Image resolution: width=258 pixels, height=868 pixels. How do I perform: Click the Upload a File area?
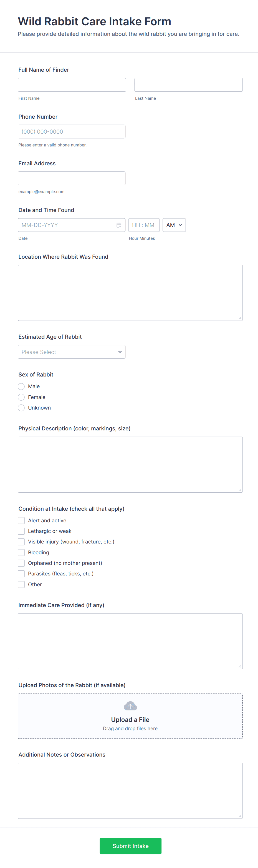[130, 716]
